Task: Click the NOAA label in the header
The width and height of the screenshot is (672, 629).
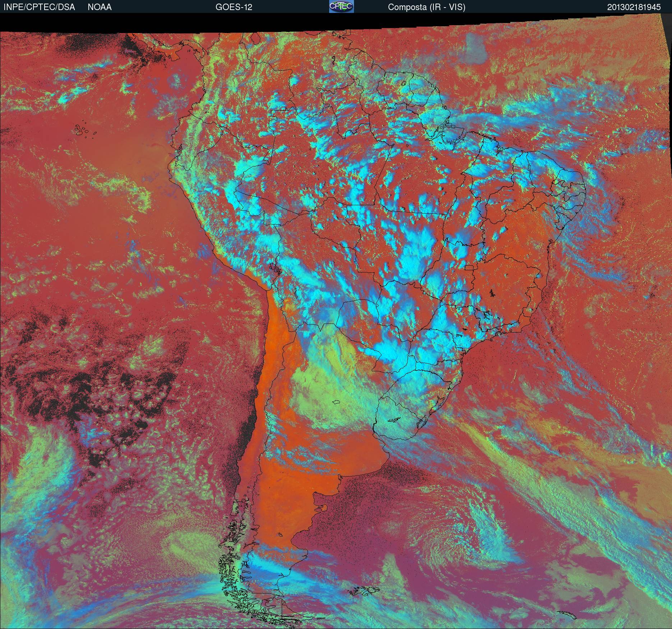Action: point(100,7)
